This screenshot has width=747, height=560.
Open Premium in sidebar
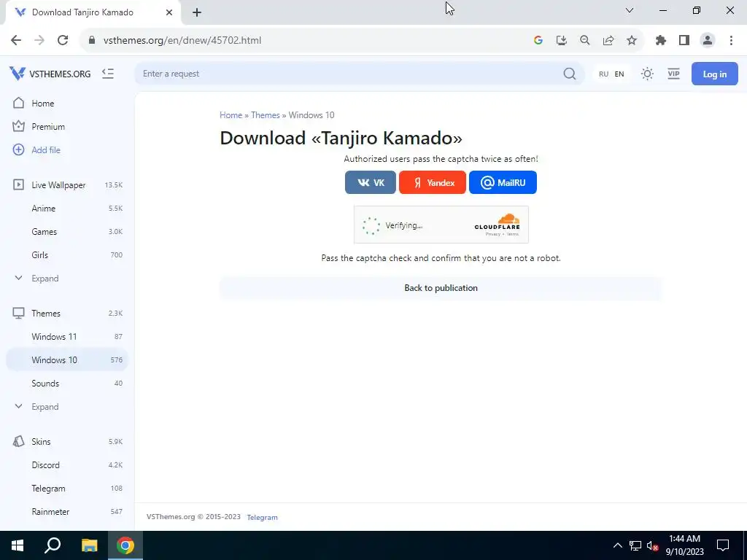coord(67,127)
